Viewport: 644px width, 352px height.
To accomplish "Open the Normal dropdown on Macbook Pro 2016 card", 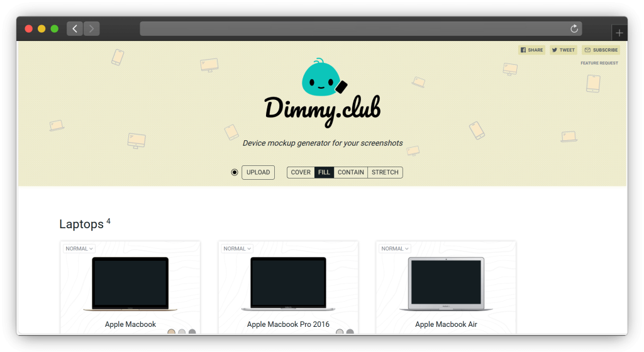I will [237, 249].
